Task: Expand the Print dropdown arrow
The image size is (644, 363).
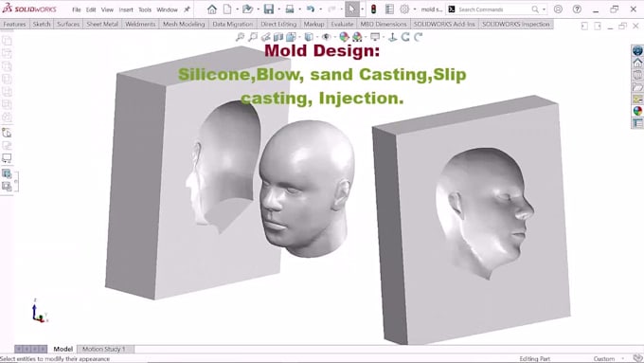Action: pos(299,9)
